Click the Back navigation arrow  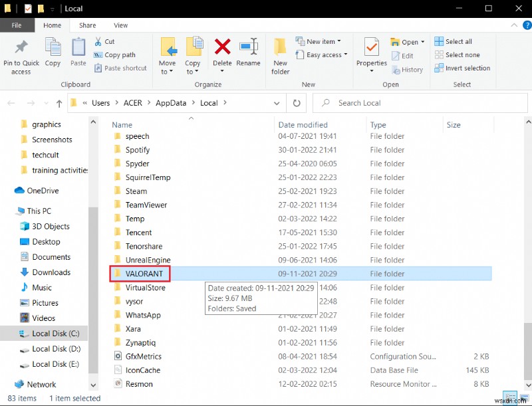pos(11,103)
